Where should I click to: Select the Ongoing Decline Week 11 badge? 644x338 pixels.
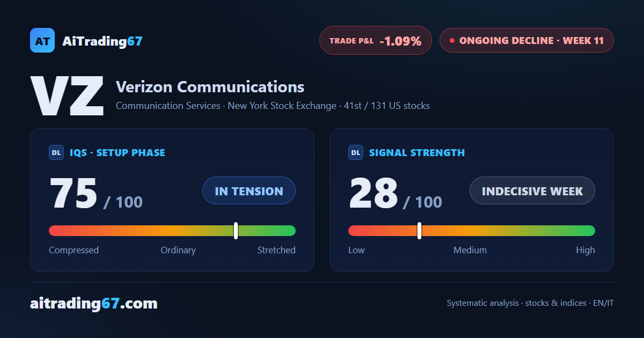(526, 40)
